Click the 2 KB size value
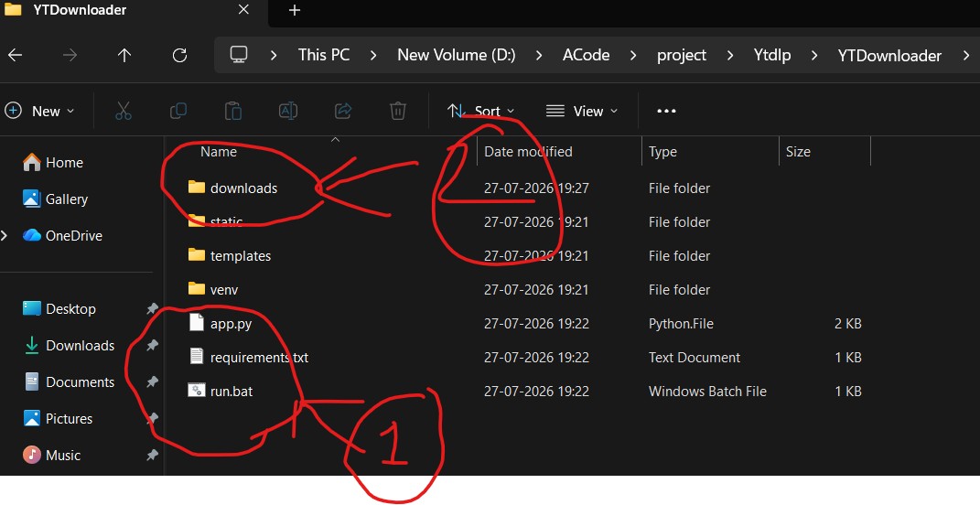 (x=848, y=324)
